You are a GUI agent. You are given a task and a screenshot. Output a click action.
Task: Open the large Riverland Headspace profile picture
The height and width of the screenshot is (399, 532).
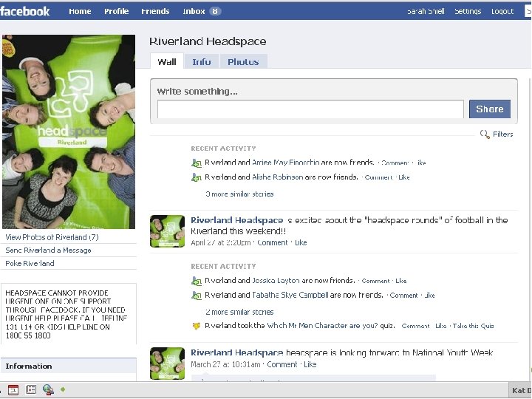69,132
